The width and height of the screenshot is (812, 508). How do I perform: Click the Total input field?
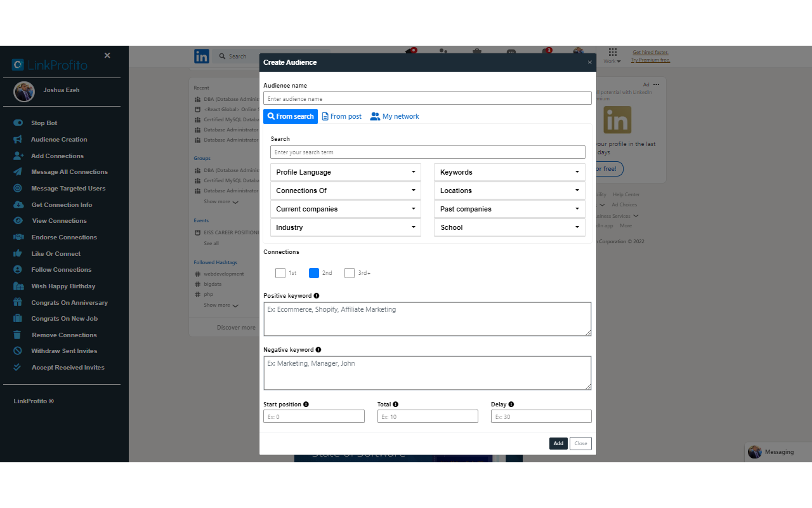click(428, 417)
